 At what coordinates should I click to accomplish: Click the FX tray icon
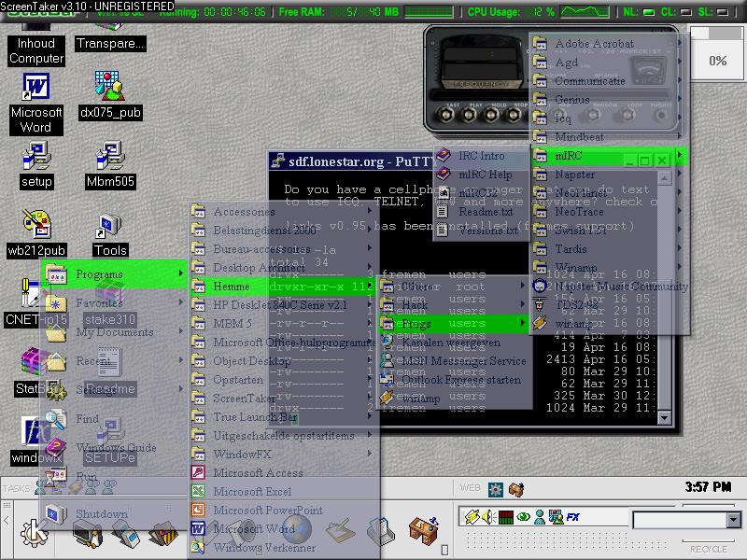click(x=573, y=517)
